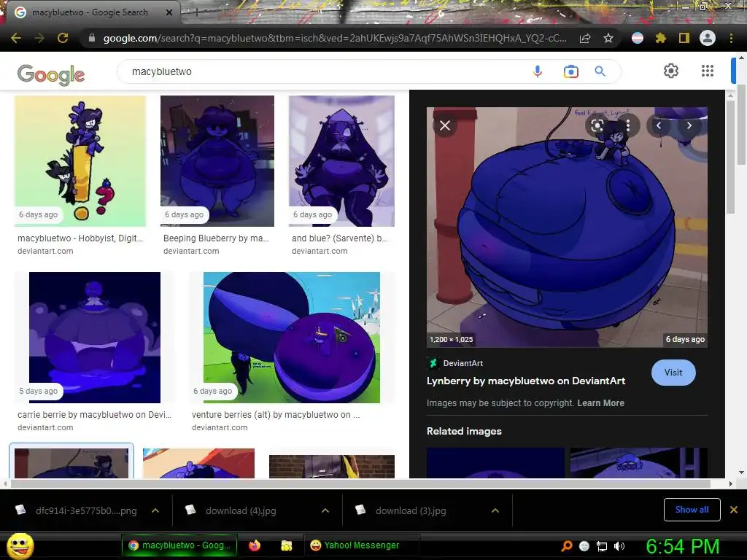Start voice search with microphone icon
The height and width of the screenshot is (560, 747).
[x=538, y=71]
